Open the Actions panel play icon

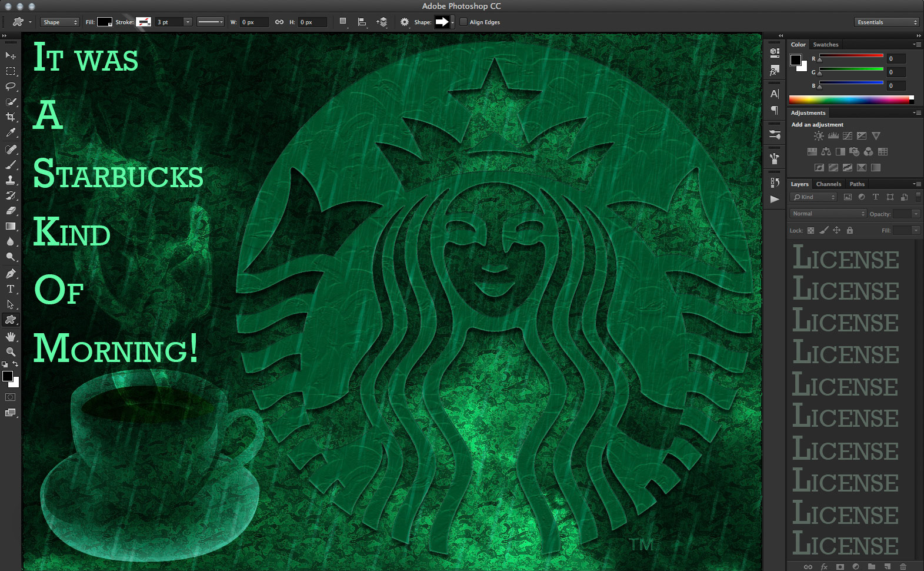pos(775,199)
